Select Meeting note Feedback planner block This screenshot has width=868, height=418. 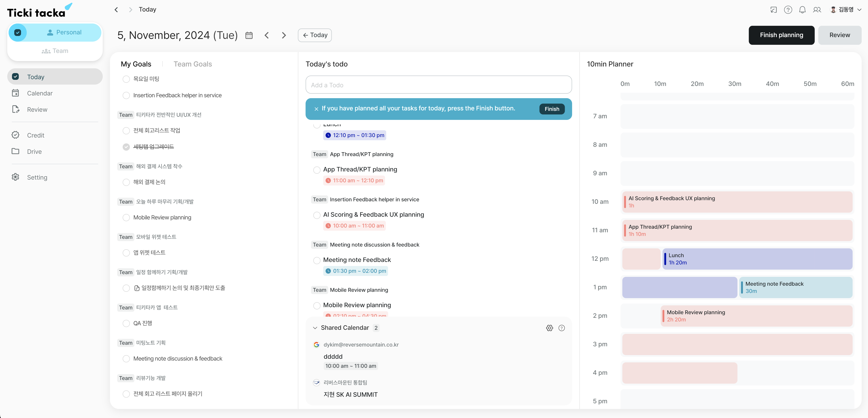point(796,287)
